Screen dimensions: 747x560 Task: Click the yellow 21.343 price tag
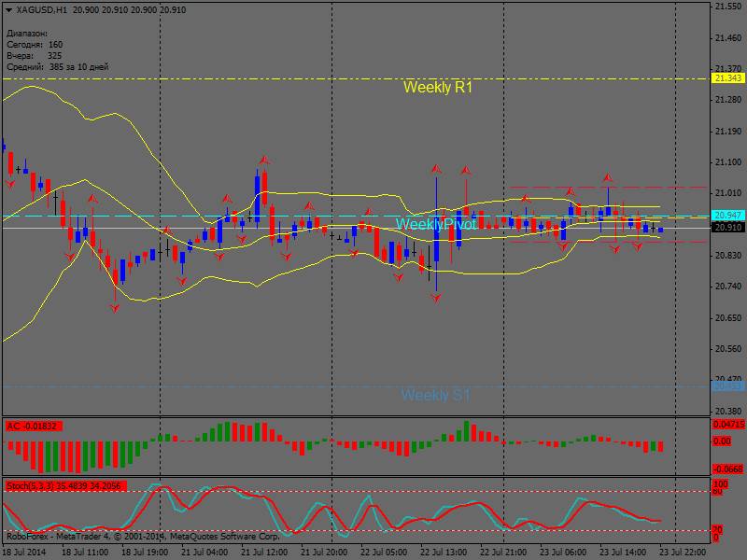pos(728,78)
